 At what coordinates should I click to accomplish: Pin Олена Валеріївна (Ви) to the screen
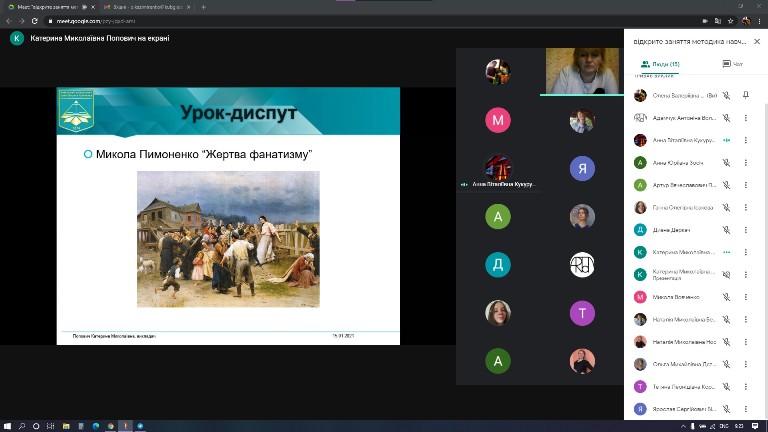(x=746, y=96)
